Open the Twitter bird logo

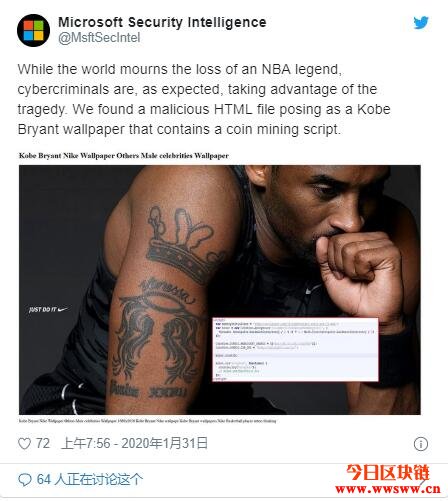(x=421, y=23)
